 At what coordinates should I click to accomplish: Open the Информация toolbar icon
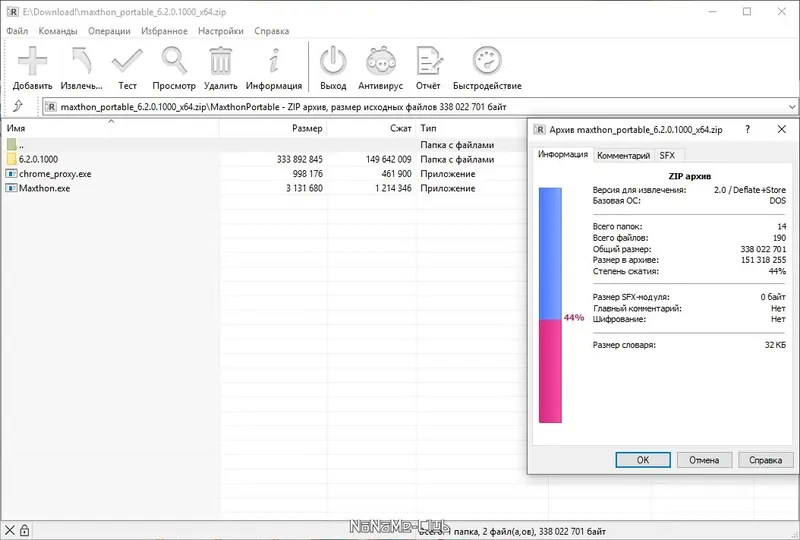tap(274, 61)
